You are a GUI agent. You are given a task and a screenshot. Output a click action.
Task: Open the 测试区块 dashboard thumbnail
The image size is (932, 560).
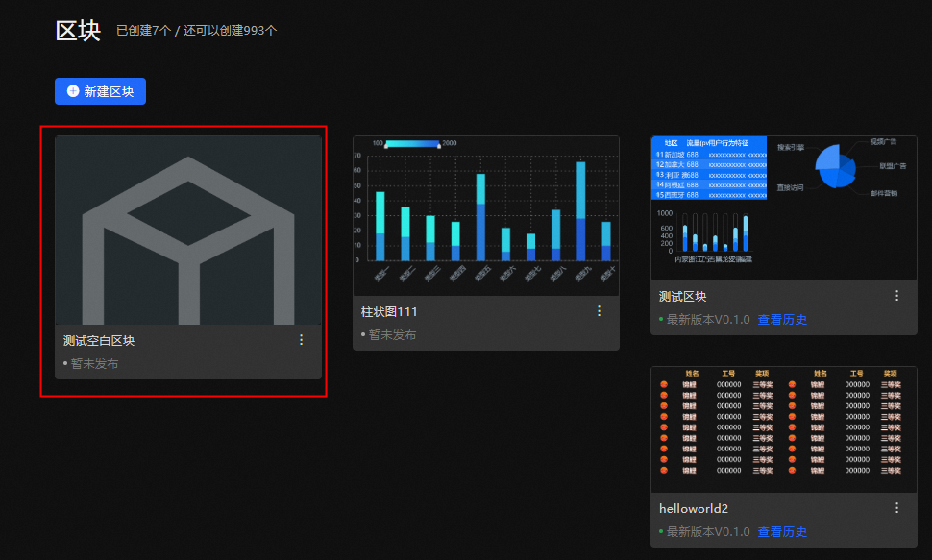[784, 208]
